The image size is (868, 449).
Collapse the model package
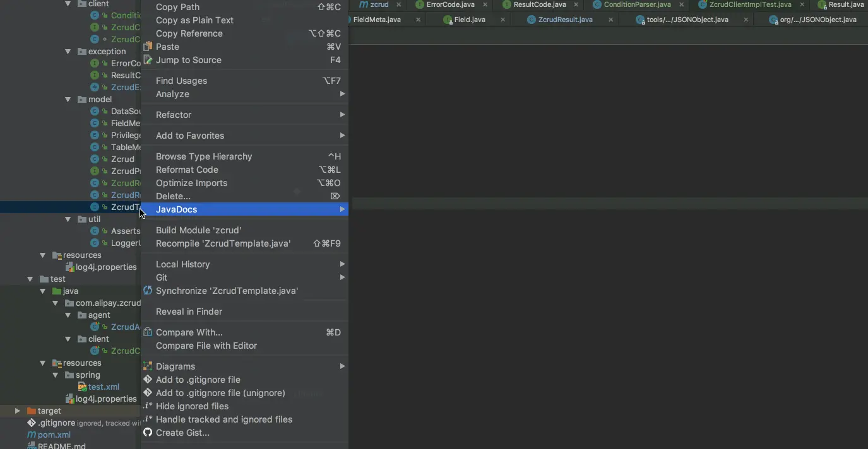click(x=68, y=99)
